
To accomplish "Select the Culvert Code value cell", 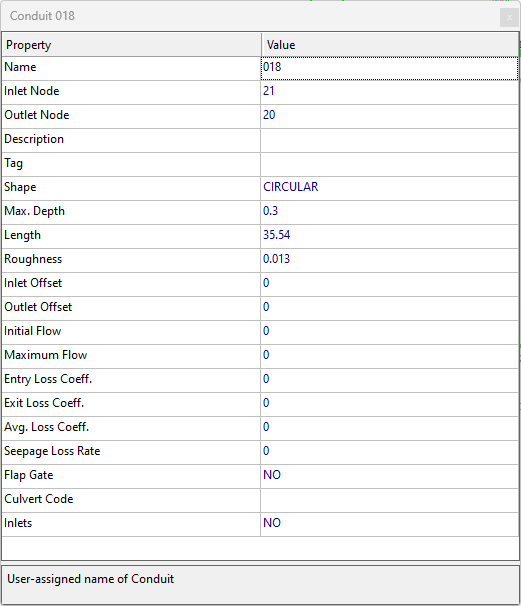I will click(390, 500).
